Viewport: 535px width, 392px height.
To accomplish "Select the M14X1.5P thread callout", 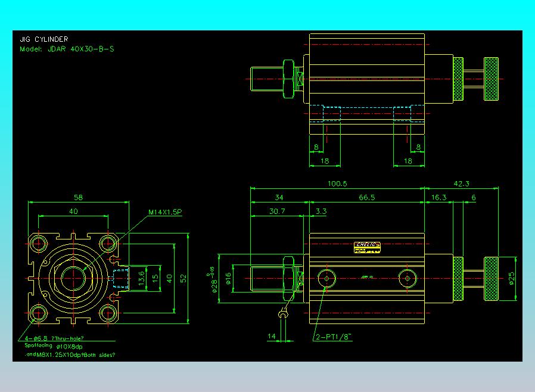I will [x=165, y=212].
